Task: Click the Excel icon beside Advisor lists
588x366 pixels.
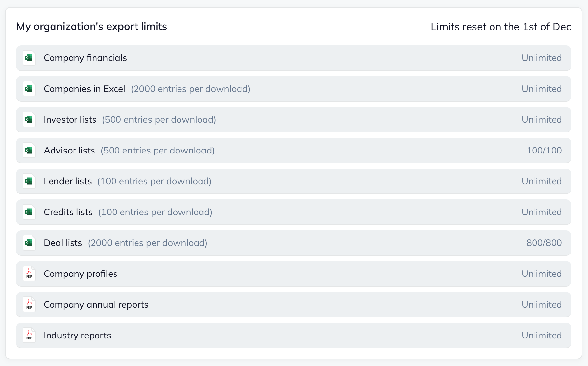Action: click(x=29, y=151)
